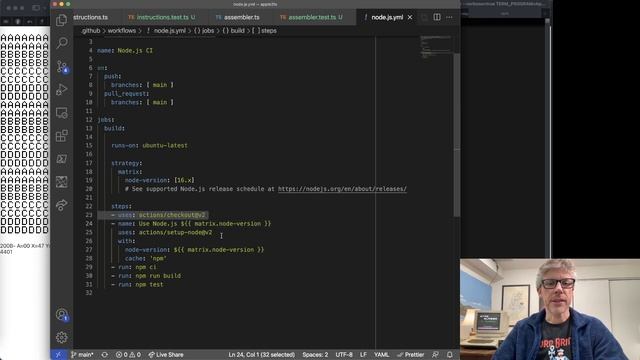Open Source Control view with badge
640x360 pixels.
[x=62, y=67]
